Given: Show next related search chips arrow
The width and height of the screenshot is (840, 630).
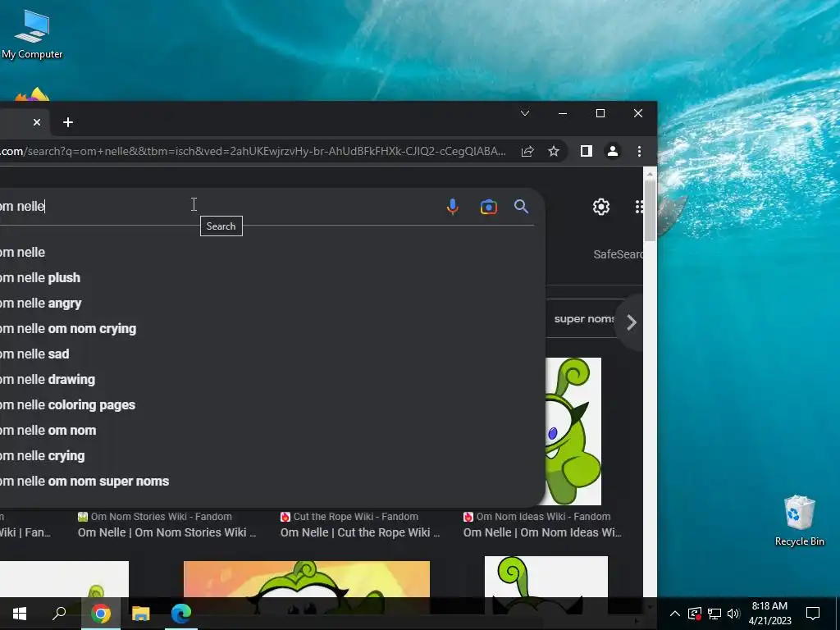Looking at the screenshot, I should (x=631, y=322).
